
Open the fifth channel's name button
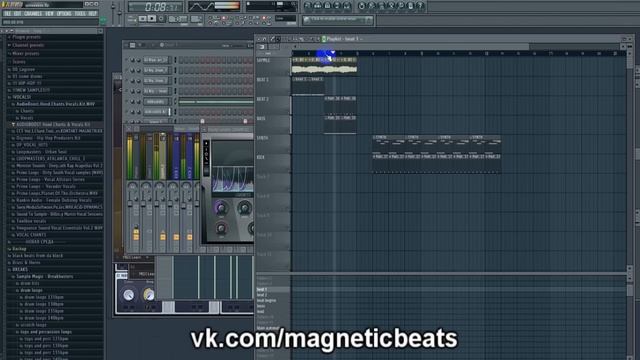156,102
